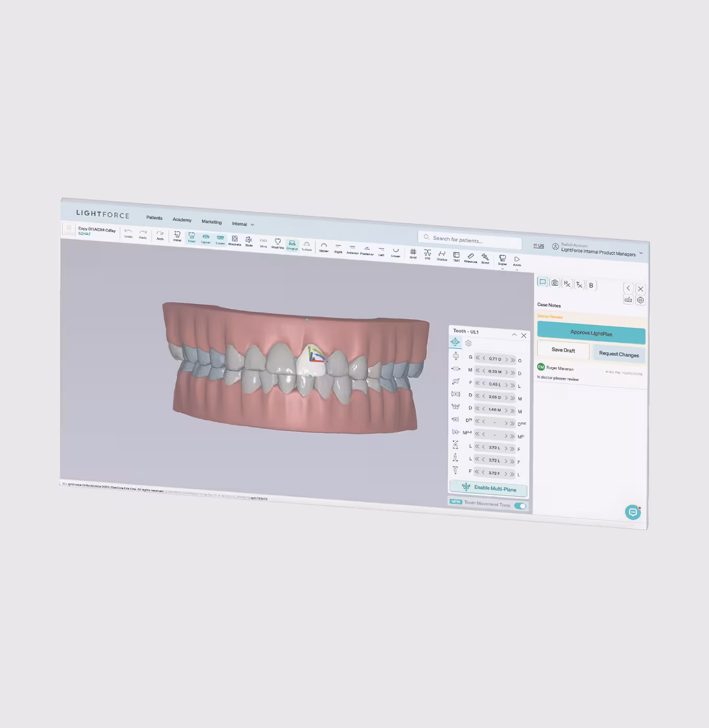Viewport: 709px width, 728px height.
Task: Switch to Right side view
Action: coord(338,249)
